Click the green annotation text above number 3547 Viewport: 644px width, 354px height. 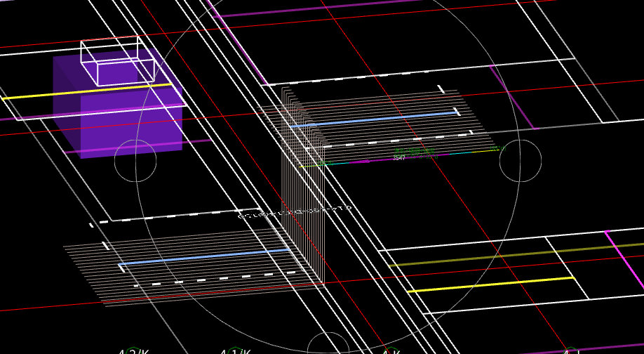pos(414,151)
